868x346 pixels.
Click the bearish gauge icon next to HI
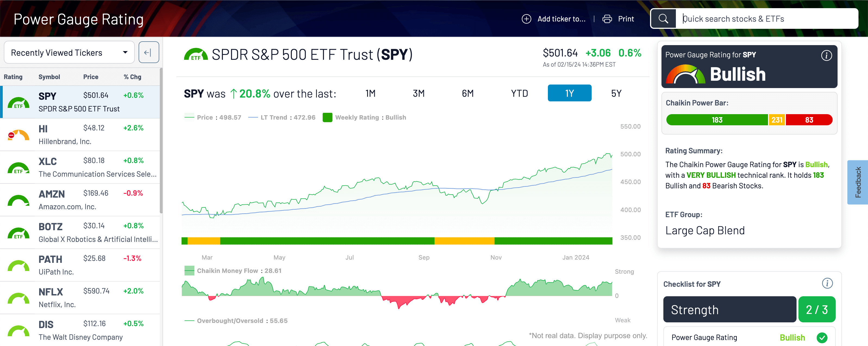pos(18,134)
